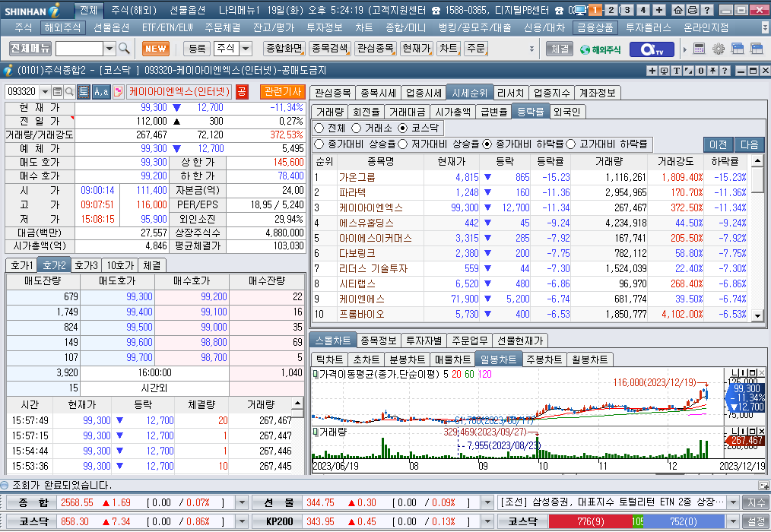Click the 이전 page button
The height and width of the screenshot is (532, 771).
pyautogui.click(x=718, y=144)
